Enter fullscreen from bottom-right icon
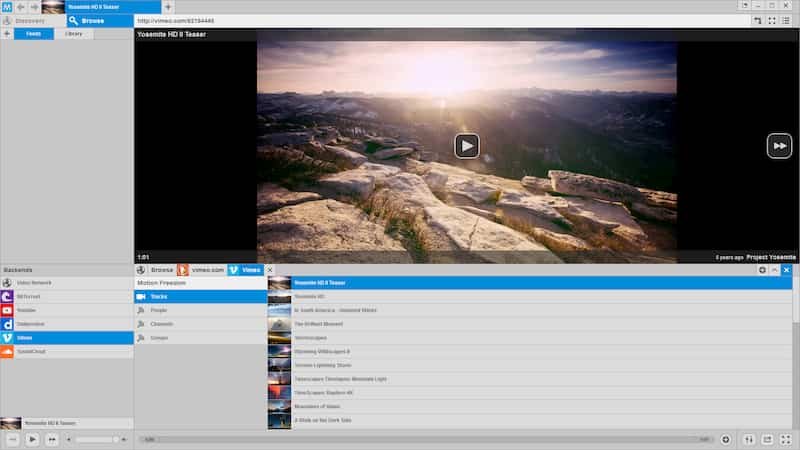Image resolution: width=800 pixels, height=450 pixels. click(786, 439)
